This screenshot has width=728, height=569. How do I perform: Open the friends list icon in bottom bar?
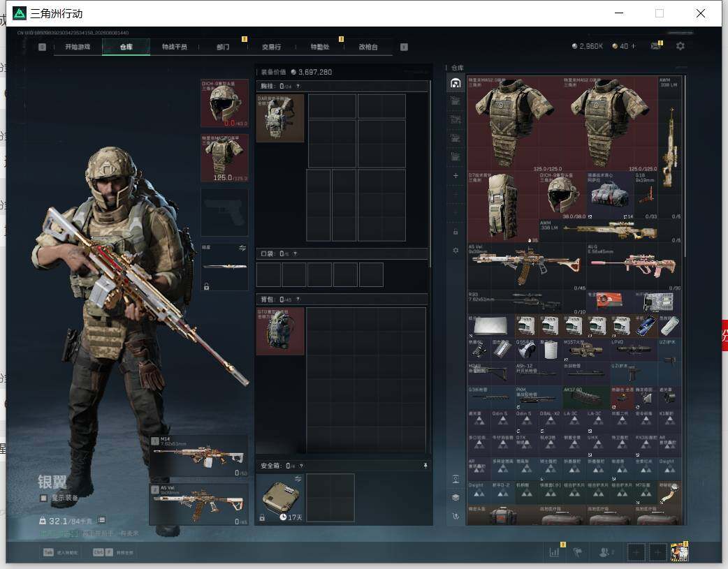[x=605, y=552]
